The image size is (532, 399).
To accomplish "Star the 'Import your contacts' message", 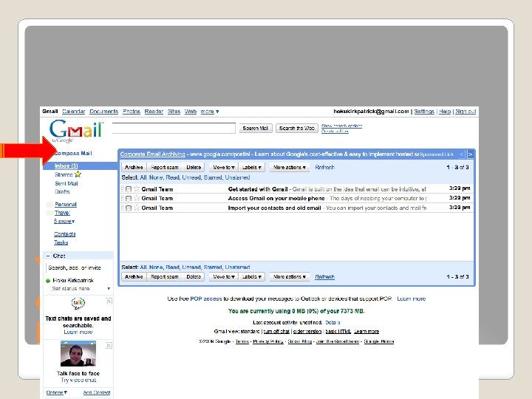I will pyautogui.click(x=137, y=208).
